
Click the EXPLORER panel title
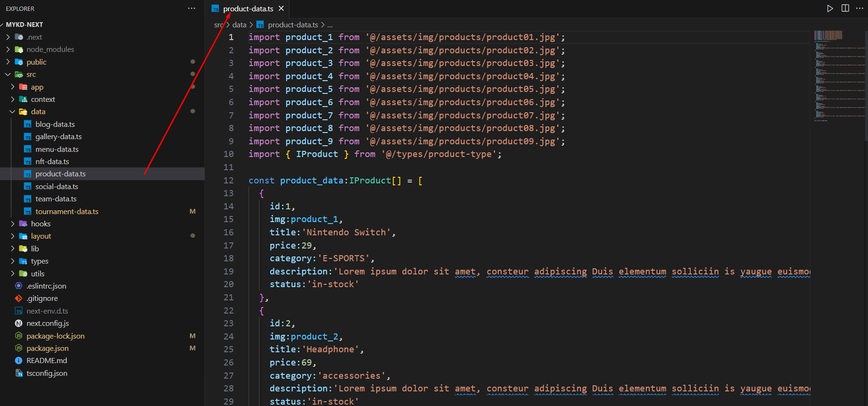[x=20, y=8]
